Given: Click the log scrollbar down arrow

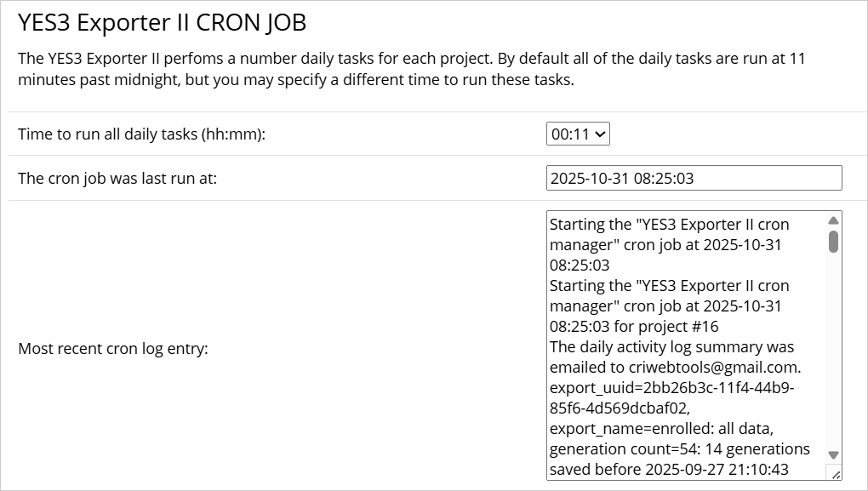Looking at the screenshot, I should (x=833, y=455).
